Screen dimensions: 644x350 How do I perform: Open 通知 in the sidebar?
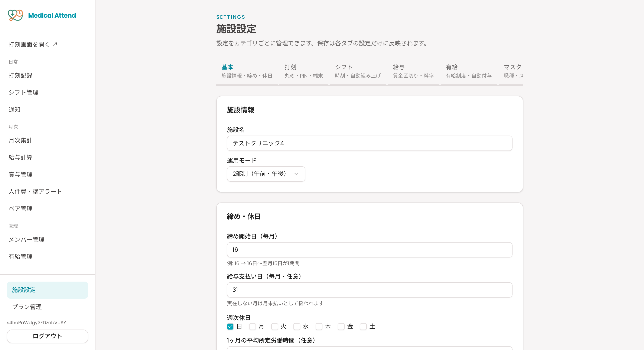tap(14, 110)
